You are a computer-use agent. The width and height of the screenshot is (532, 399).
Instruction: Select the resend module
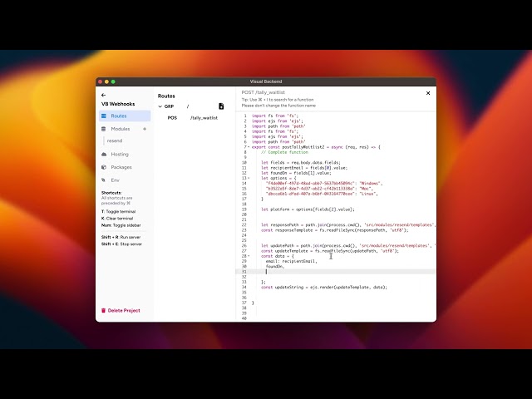(115, 140)
